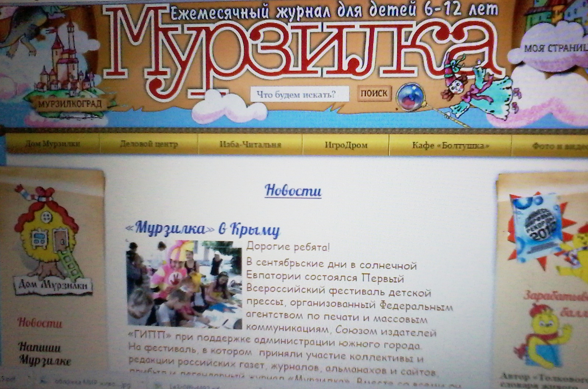Click the Новости page heading link
The image size is (588, 389).
[x=293, y=191]
